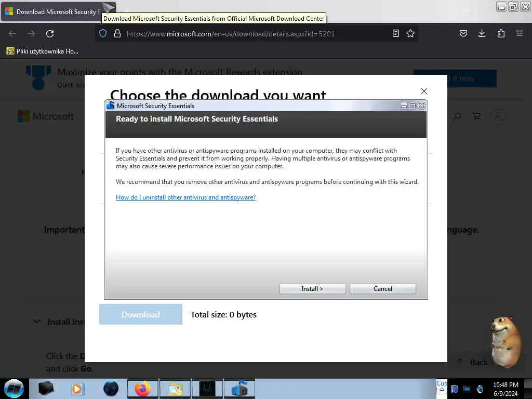The image size is (532, 399).
Task: Expand the Install Instructions section chevron
Action: (x=37, y=321)
